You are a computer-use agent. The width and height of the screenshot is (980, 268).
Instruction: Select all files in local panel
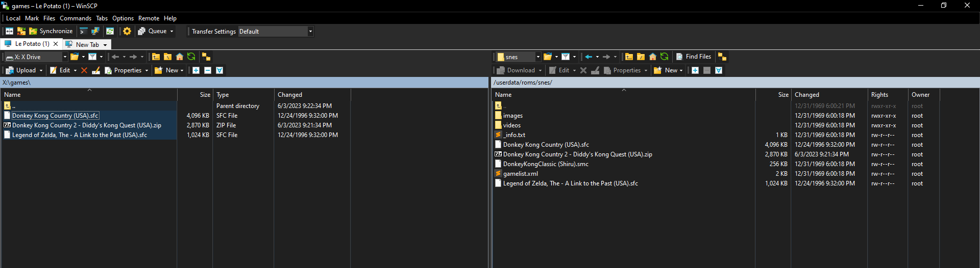point(196,70)
